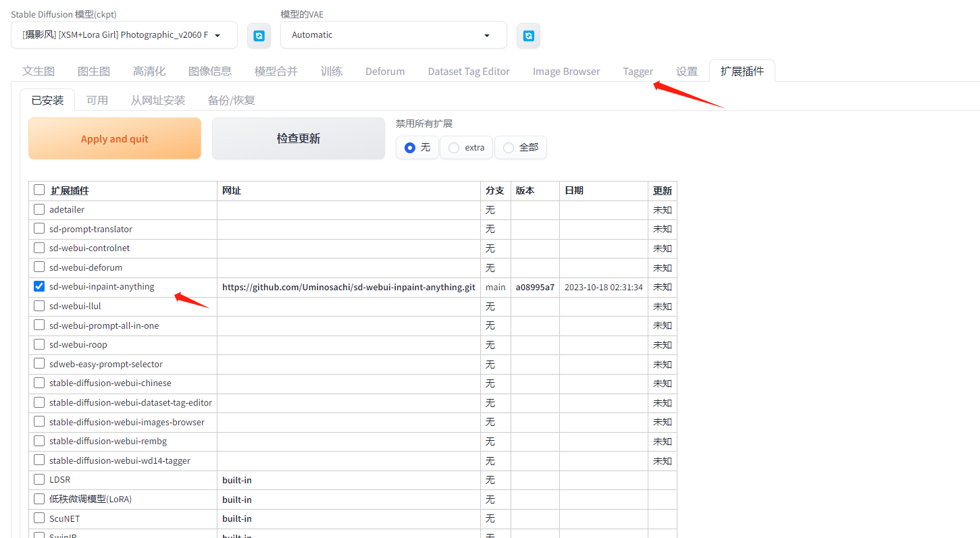Enable the LDSR built-in checkbox

click(39, 480)
